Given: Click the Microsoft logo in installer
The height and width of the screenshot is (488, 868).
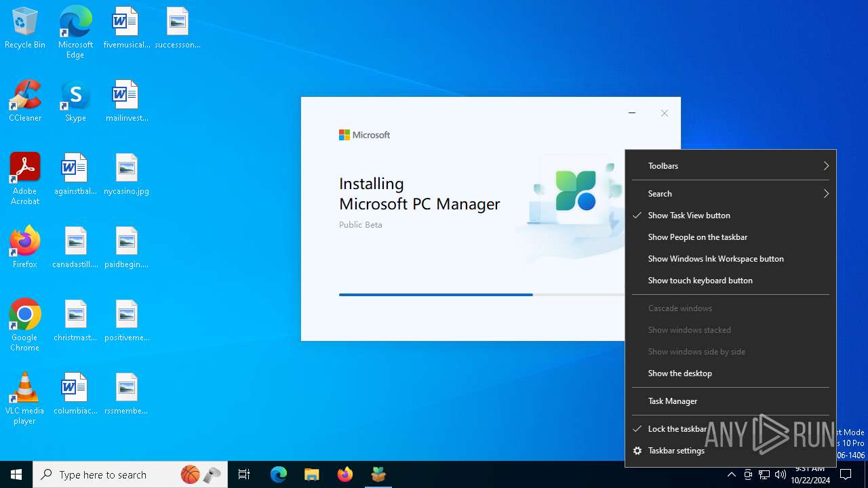Looking at the screenshot, I should (364, 135).
